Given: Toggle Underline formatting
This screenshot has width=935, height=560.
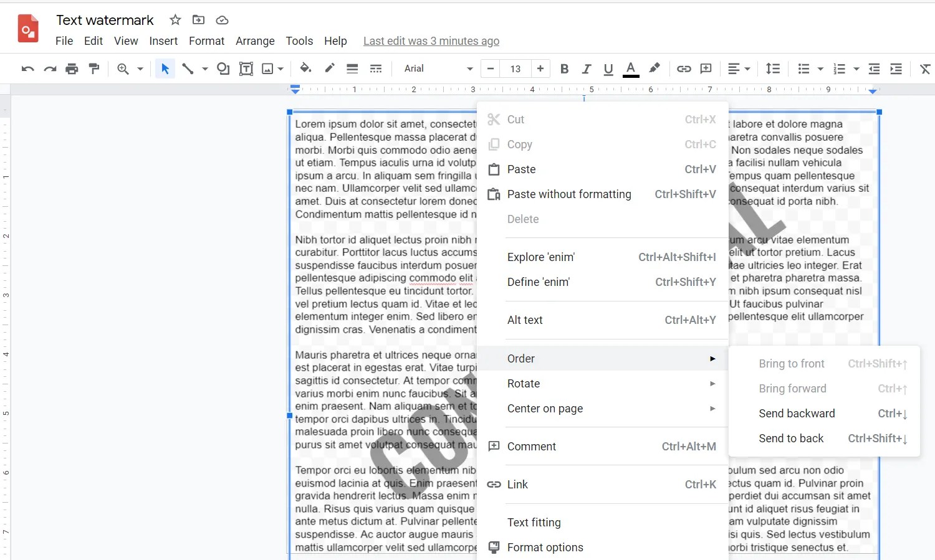Looking at the screenshot, I should coord(608,69).
